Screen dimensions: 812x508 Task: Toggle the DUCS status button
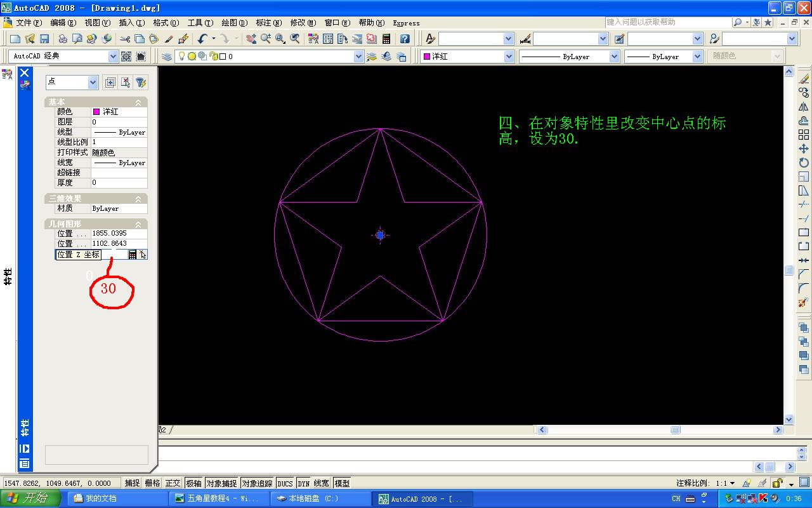285,483
